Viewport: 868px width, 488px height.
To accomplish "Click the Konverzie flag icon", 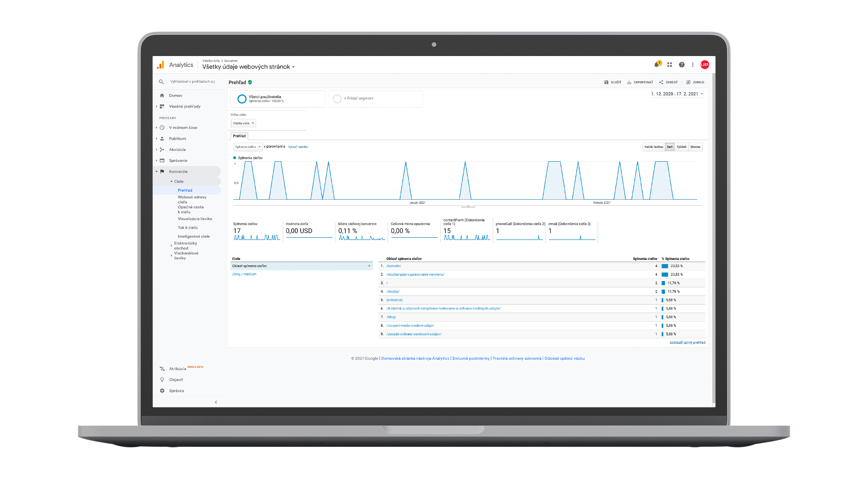I will [x=162, y=172].
